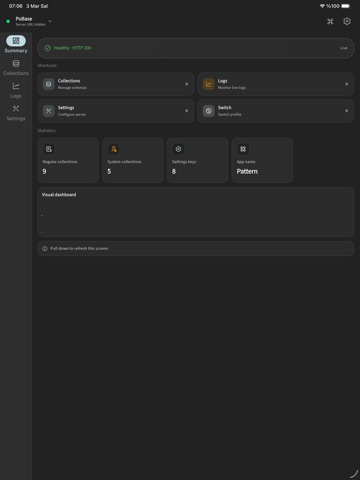The image size is (360, 480).
Task: Click the app name value Pattern
Action: coord(247,171)
